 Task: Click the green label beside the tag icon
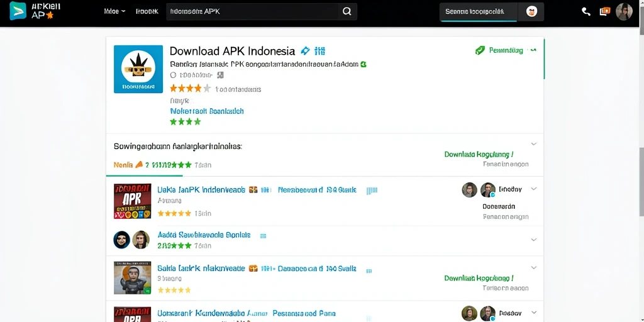506,50
